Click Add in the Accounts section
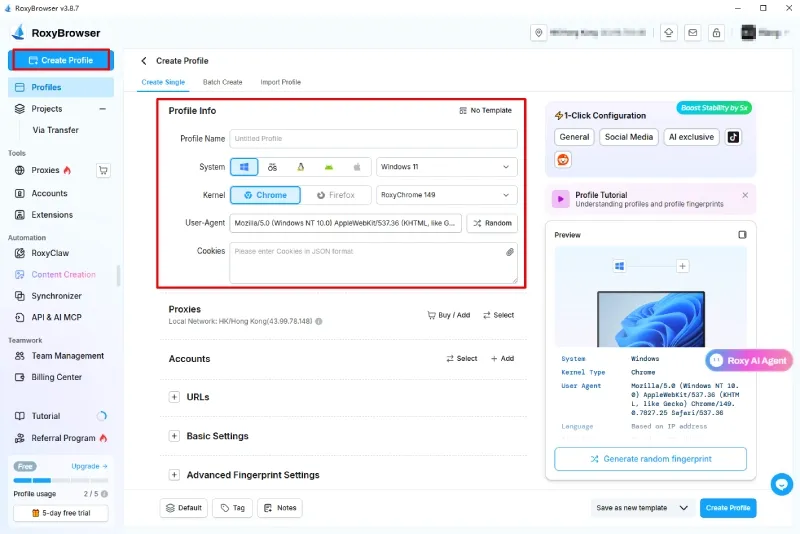Image resolution: width=800 pixels, height=534 pixels. tap(503, 359)
